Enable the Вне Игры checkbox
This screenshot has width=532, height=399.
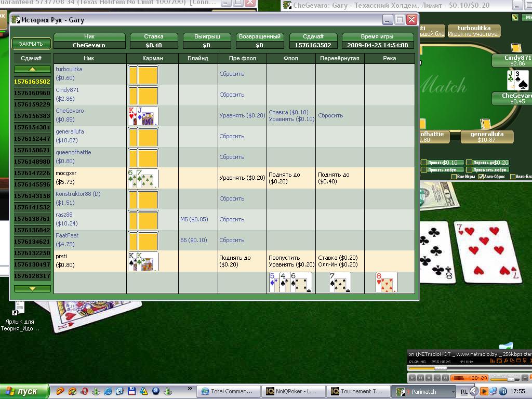pos(454,177)
